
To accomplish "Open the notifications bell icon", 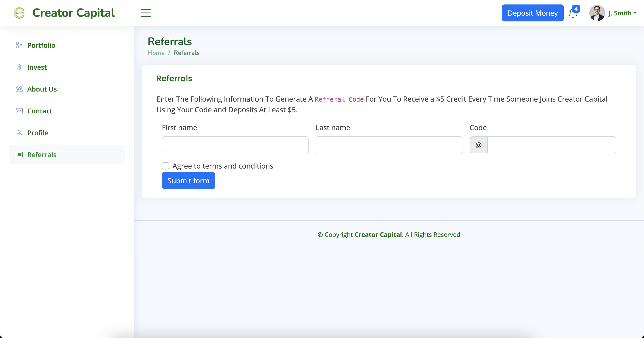I will click(x=573, y=13).
